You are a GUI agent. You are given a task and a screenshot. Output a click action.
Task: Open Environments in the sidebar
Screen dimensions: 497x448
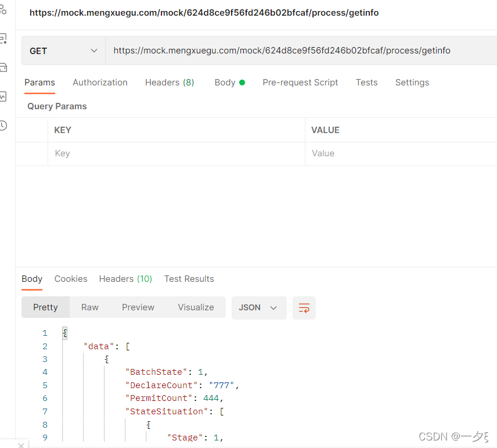[3, 38]
